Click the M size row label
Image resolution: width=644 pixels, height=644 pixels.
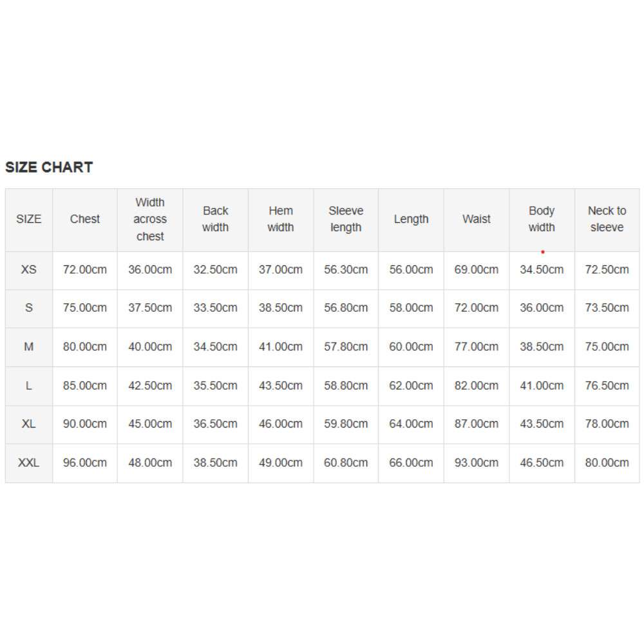point(29,346)
